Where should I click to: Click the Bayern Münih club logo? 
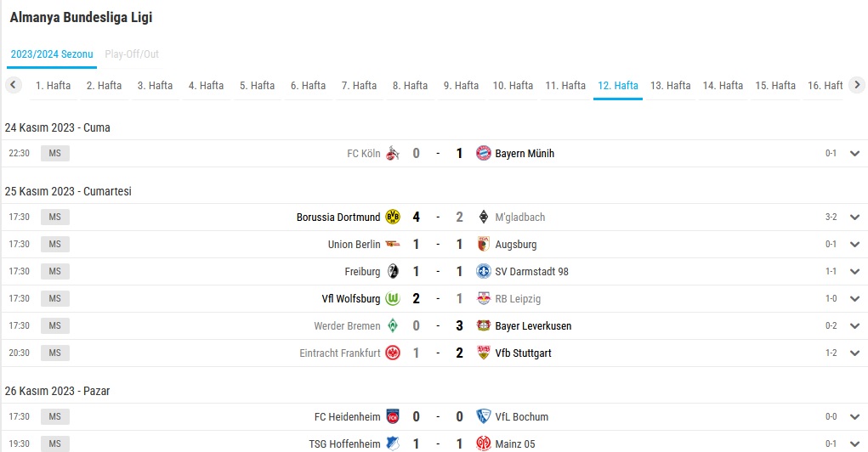pyautogui.click(x=483, y=153)
